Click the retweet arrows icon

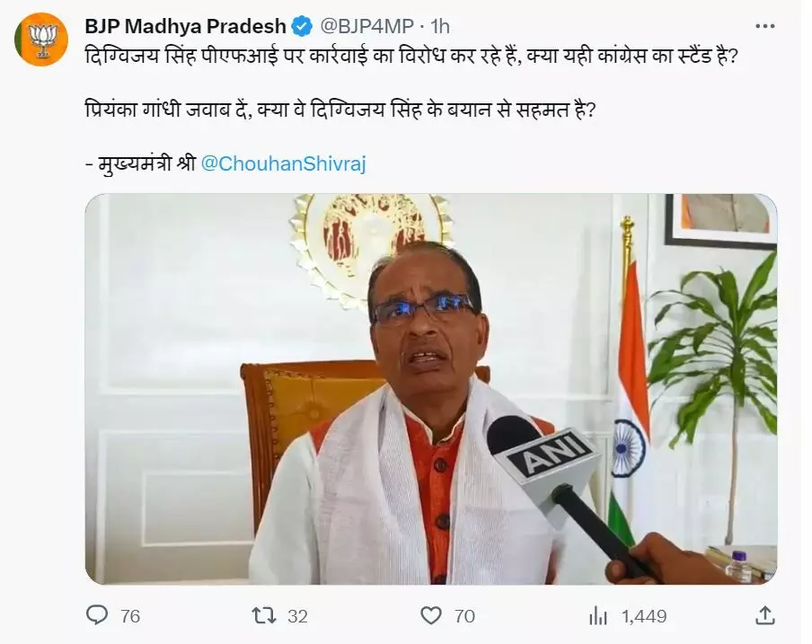[263, 615]
